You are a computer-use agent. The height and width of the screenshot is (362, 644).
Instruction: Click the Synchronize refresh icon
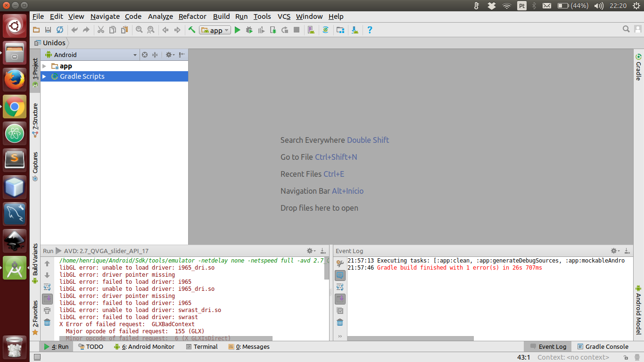pos(60,30)
